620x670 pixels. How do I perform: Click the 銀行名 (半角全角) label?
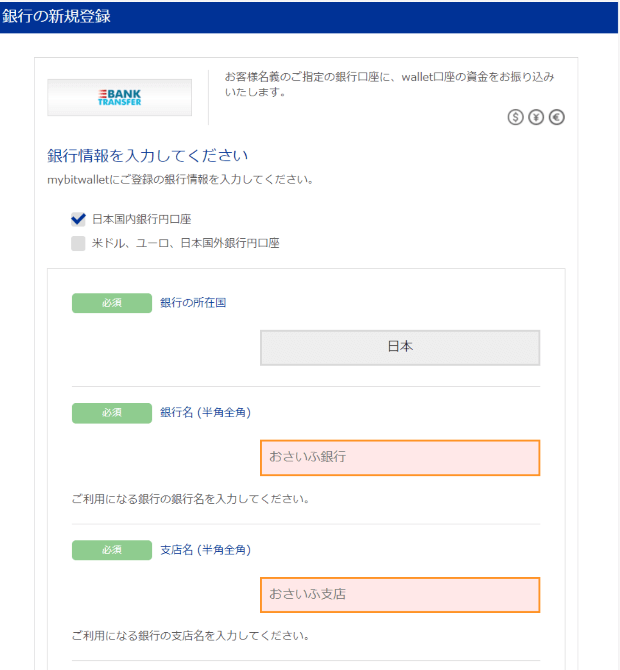[206, 413]
